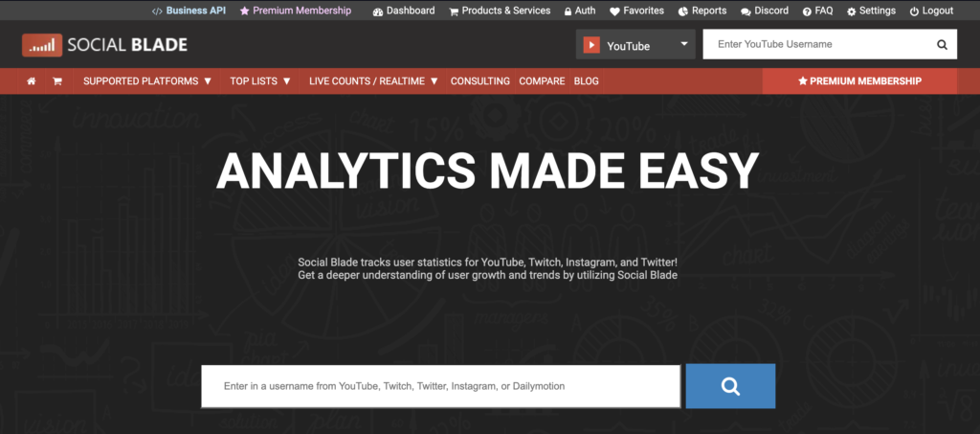Click the magnifier icon in header search

pyautogui.click(x=942, y=44)
